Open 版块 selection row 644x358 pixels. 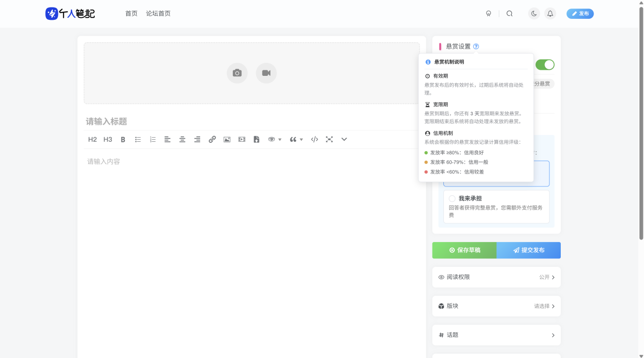click(x=496, y=306)
